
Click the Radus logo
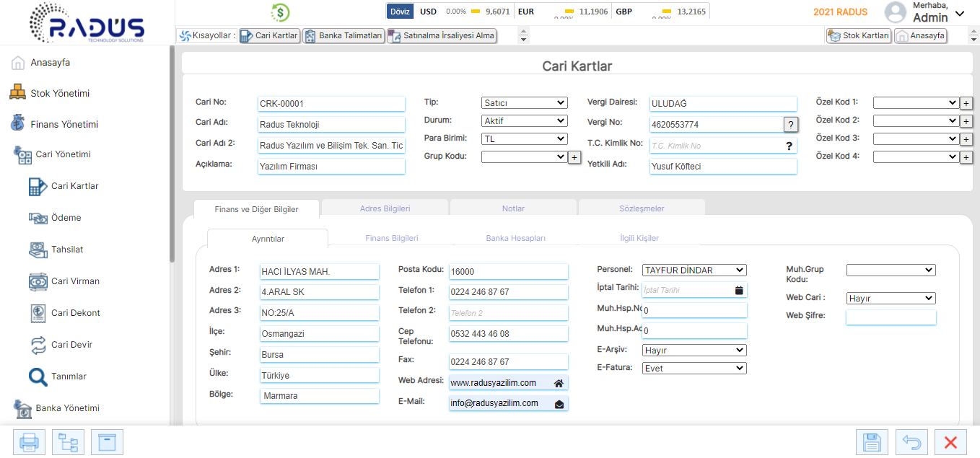pyautogui.click(x=87, y=22)
